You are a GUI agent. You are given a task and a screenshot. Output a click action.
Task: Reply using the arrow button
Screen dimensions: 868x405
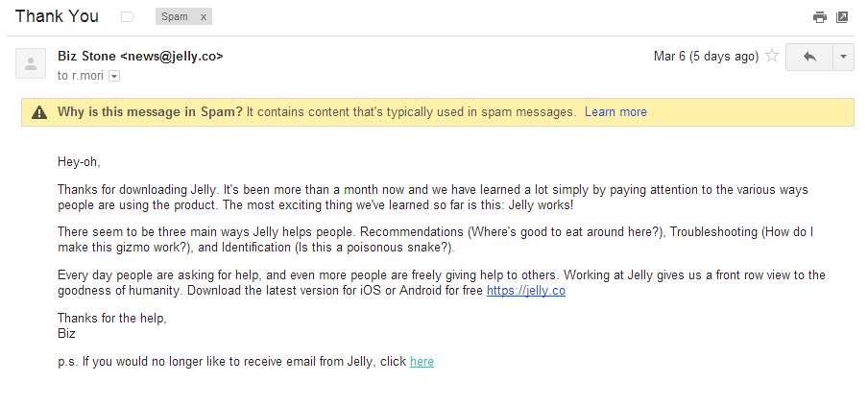coord(809,57)
